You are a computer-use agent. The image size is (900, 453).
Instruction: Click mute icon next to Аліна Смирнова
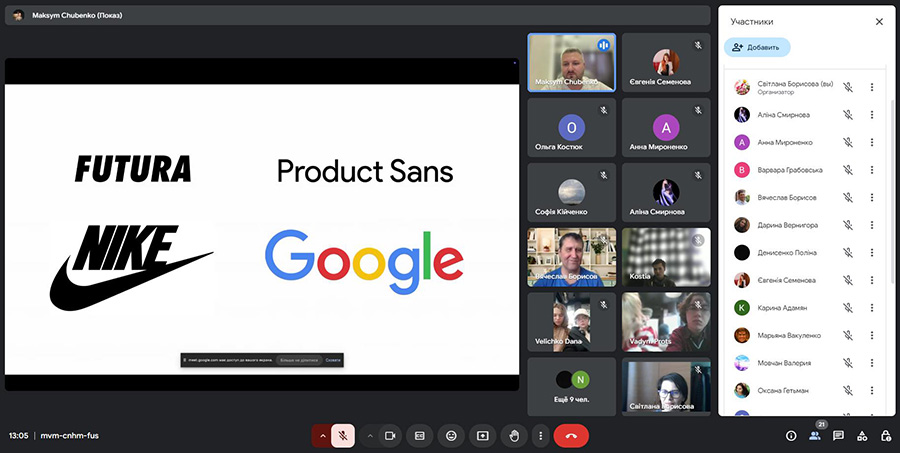tap(847, 115)
